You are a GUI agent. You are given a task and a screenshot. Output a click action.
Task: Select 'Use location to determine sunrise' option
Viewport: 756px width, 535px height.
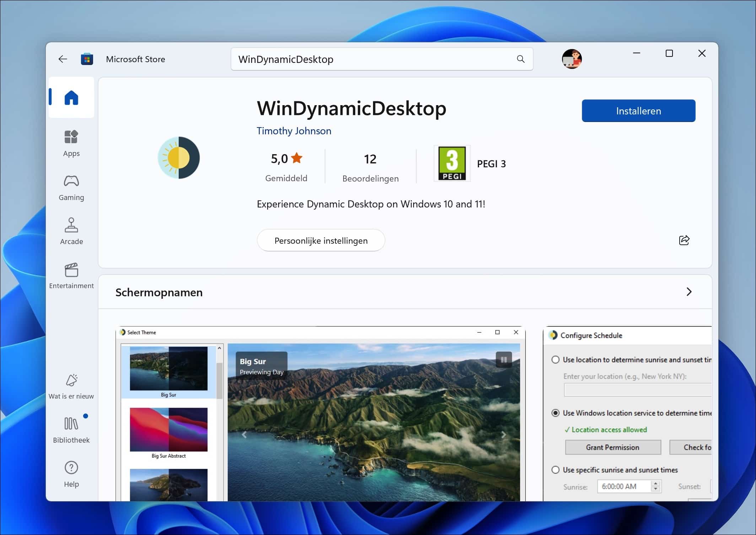555,360
